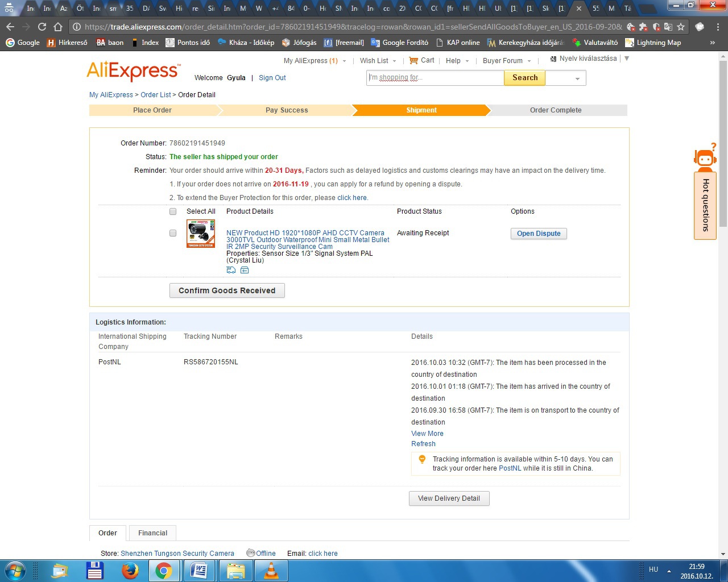
Task: Tick the checkbox next to the CCTV camera product
Action: pyautogui.click(x=173, y=233)
